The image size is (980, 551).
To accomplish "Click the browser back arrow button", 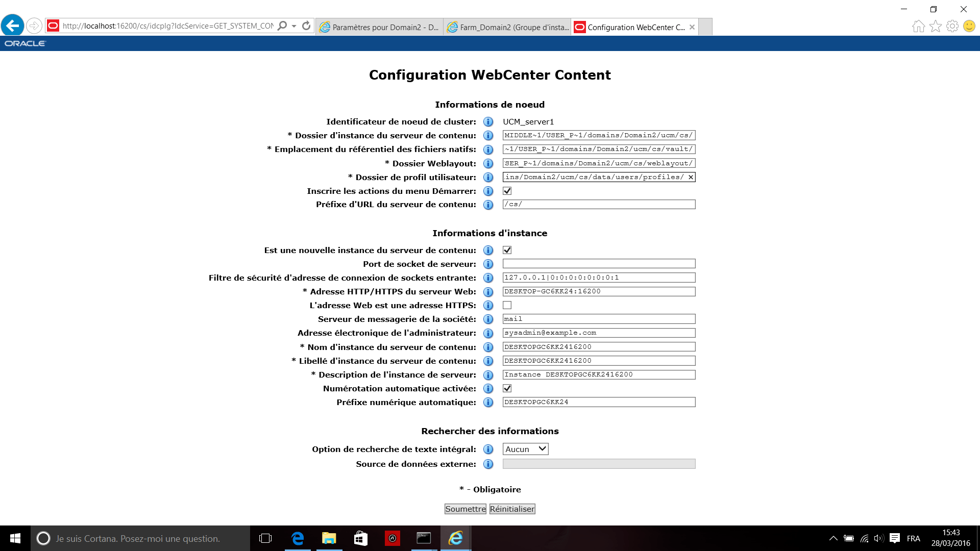I will [13, 26].
